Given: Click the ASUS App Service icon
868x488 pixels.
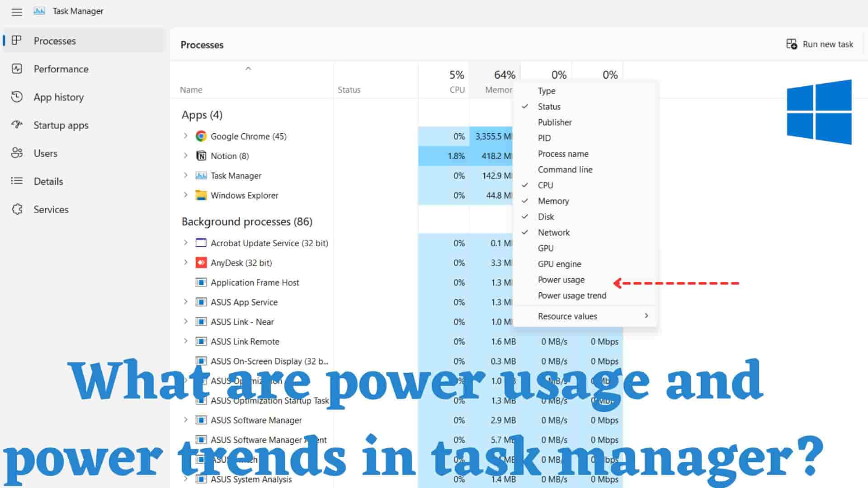Looking at the screenshot, I should tap(201, 302).
